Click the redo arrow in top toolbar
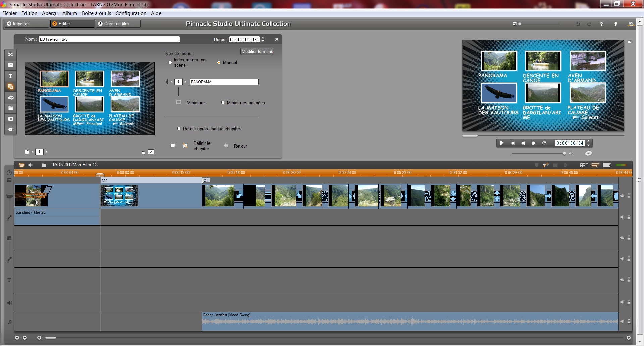Viewport: 644px width, 346px height. click(x=589, y=24)
